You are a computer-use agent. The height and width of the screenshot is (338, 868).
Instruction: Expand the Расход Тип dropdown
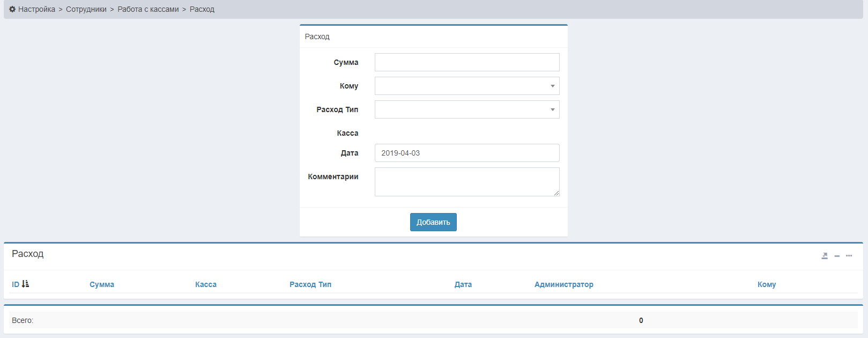[466, 109]
